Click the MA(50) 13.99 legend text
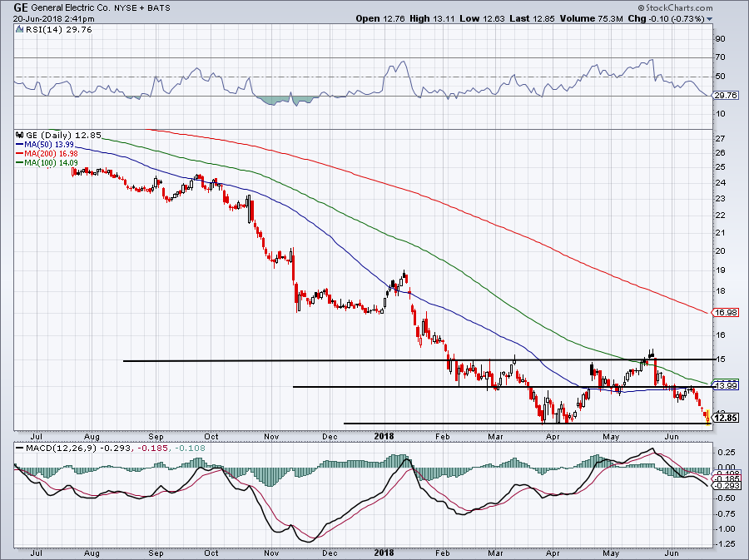 49,144
